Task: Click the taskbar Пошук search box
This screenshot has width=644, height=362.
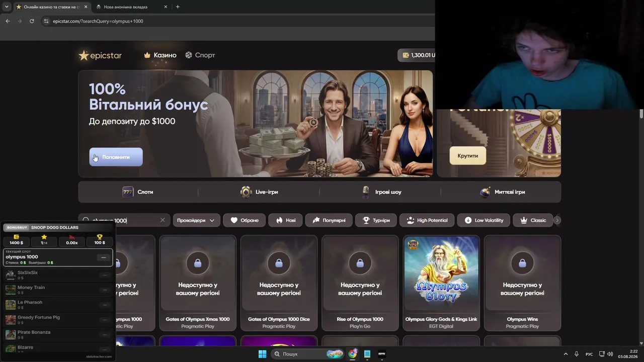Action: click(x=308, y=354)
